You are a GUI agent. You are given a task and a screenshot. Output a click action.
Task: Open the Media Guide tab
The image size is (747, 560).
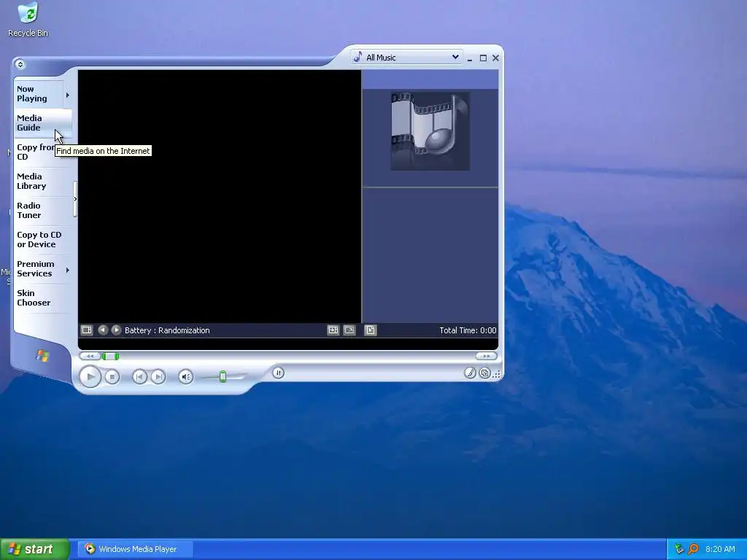coord(43,122)
